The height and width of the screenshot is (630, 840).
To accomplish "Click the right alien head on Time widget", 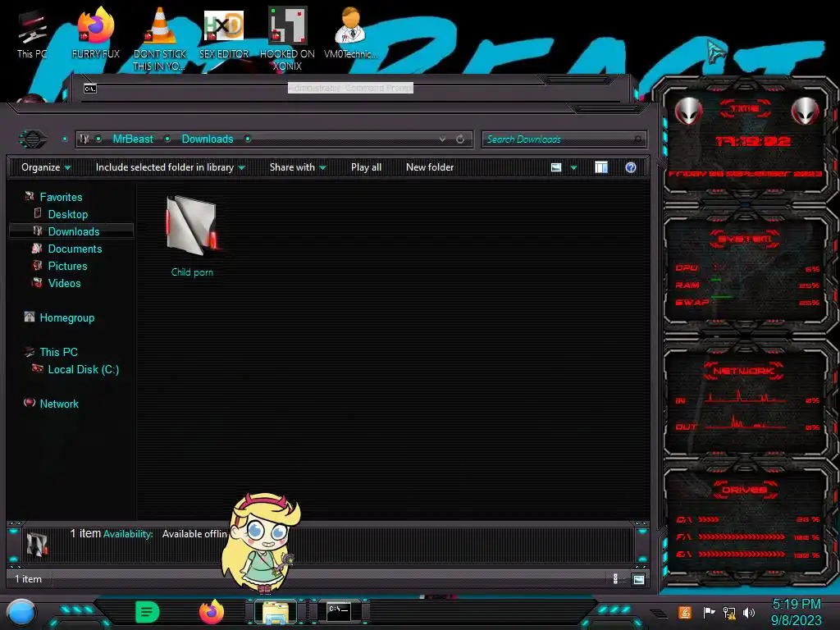I will [x=806, y=112].
